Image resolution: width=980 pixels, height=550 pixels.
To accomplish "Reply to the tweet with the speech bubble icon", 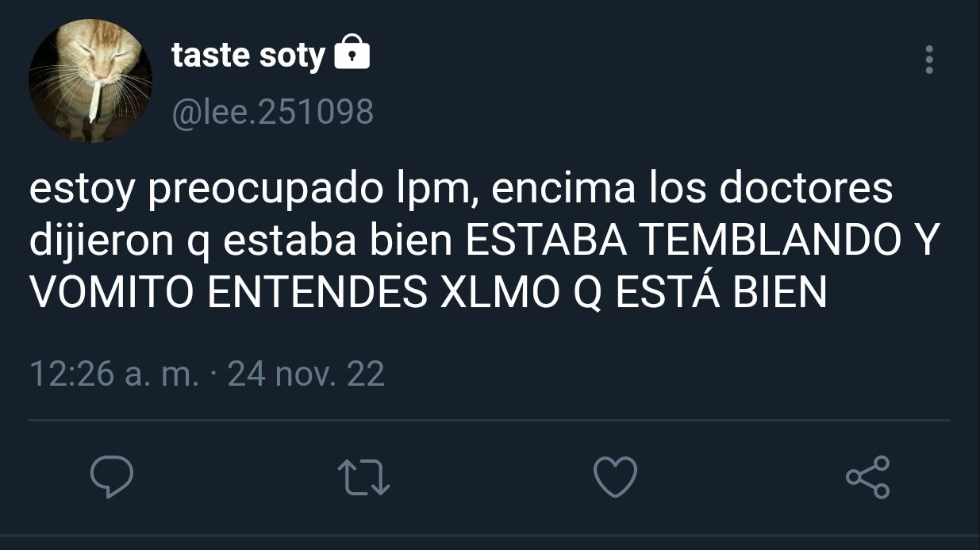I will (x=111, y=476).
